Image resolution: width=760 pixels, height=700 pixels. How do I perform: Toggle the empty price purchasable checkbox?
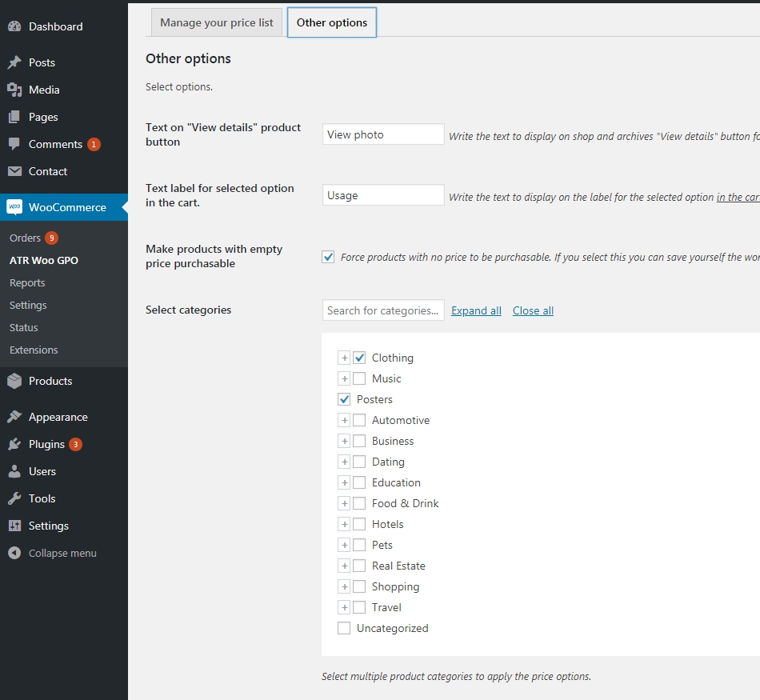click(x=328, y=257)
